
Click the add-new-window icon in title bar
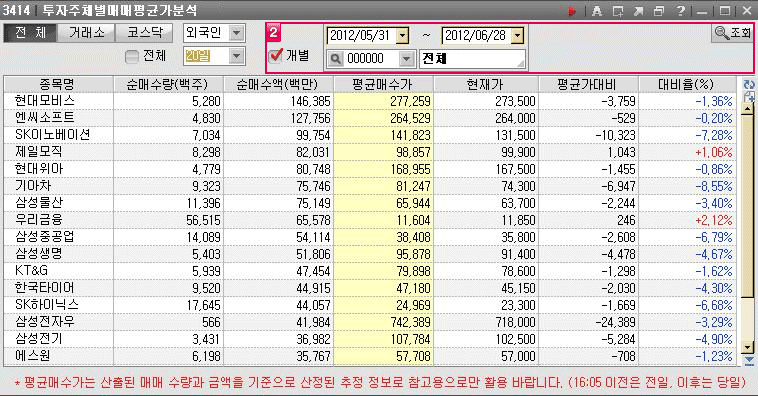618,11
